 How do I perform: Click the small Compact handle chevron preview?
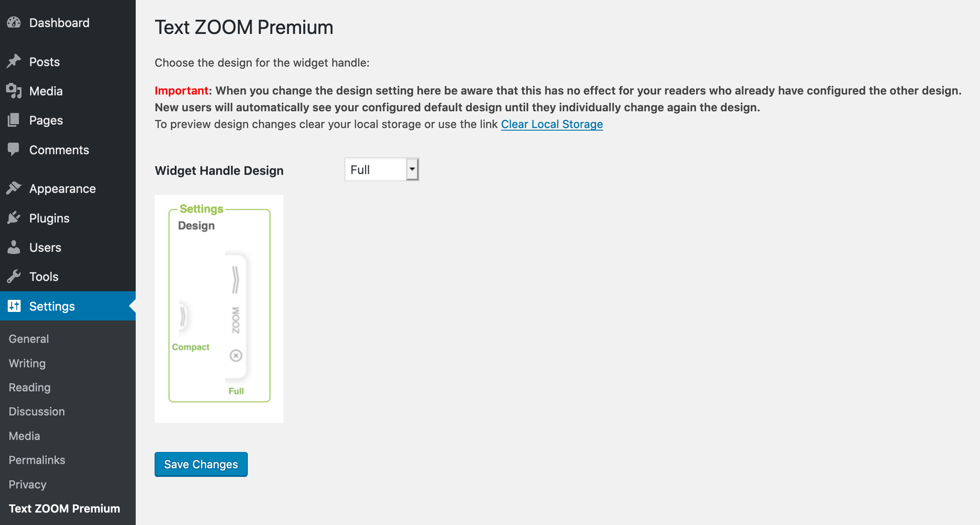point(183,317)
